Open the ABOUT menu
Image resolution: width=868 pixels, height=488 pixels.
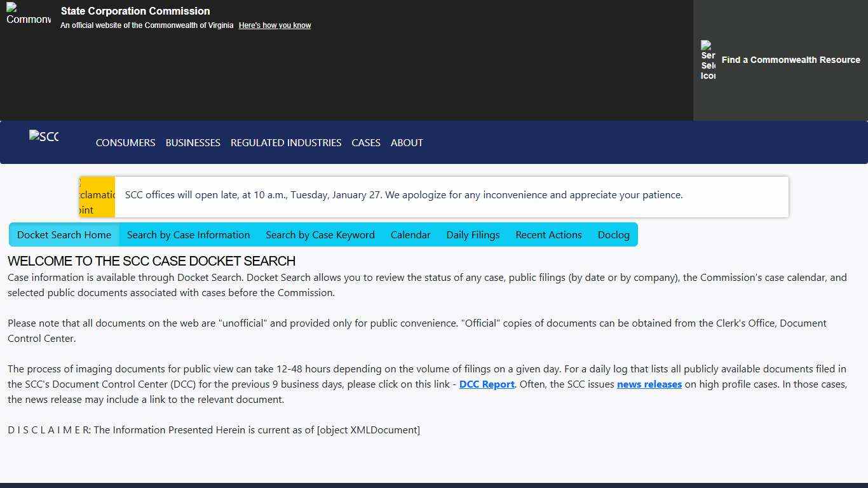(407, 142)
